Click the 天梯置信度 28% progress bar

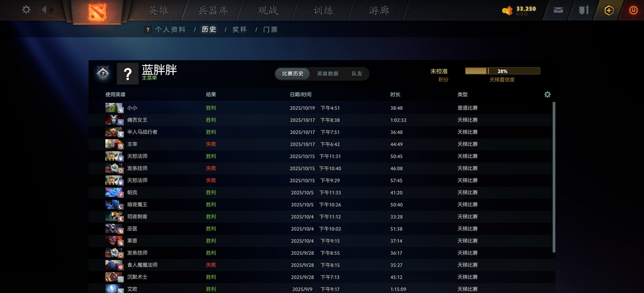click(x=502, y=71)
